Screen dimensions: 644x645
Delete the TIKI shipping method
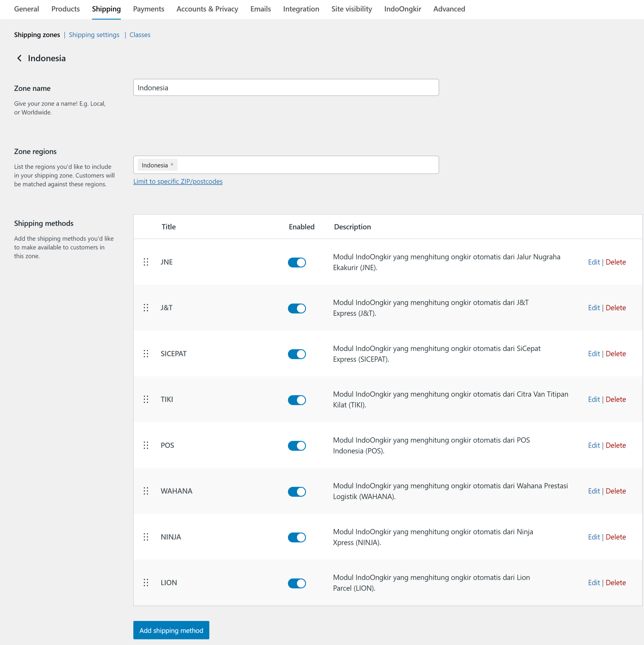point(615,399)
